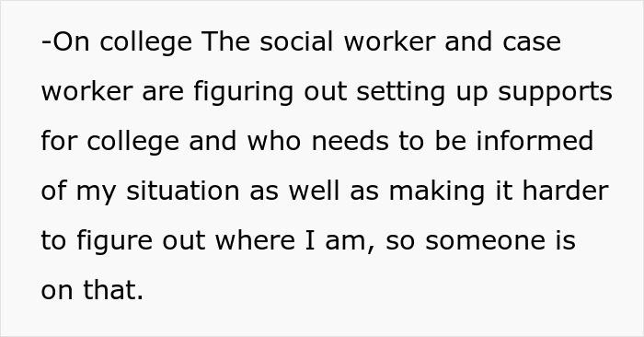Screen dimensions: 644x337
Task: Place cursor on the word "well"
Action: click(315, 191)
